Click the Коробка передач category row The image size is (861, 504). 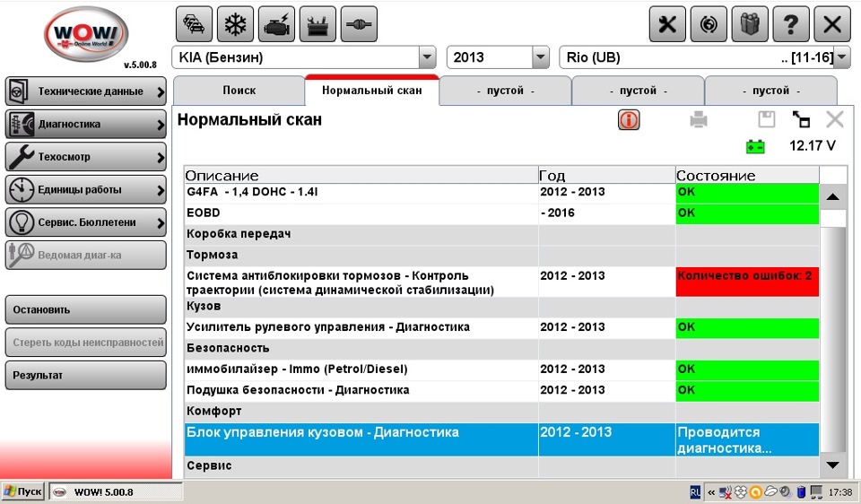tap(501, 234)
